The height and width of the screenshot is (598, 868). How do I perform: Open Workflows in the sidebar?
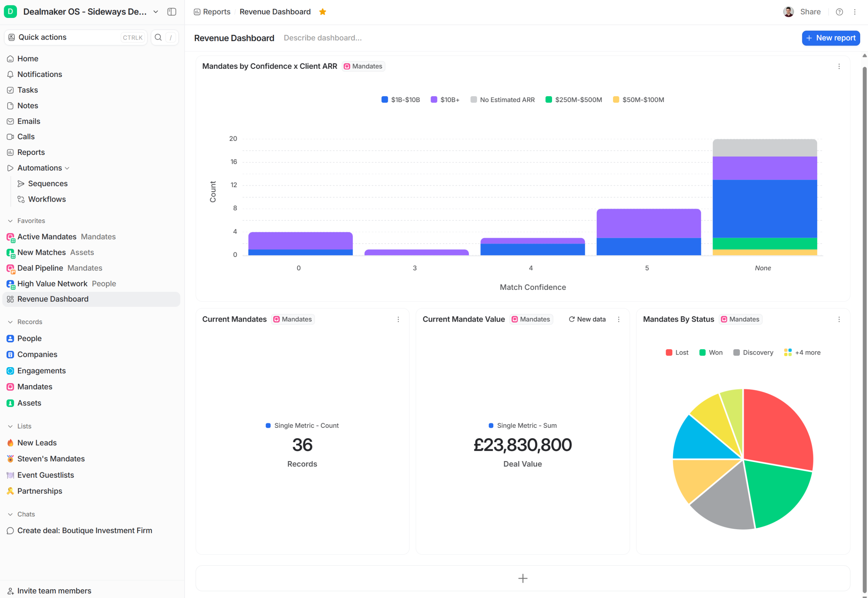[x=47, y=199]
